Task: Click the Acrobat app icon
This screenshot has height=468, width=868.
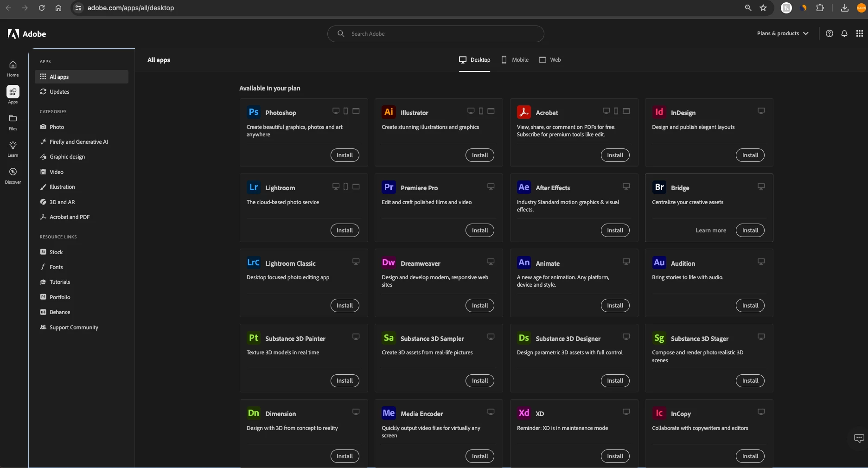Action: (523, 112)
